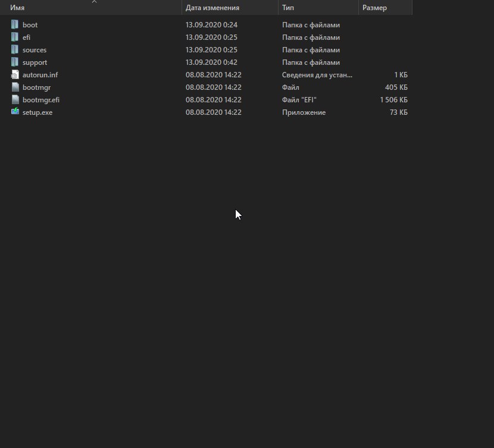The height and width of the screenshot is (448, 494).
Task: Sort by the Размер column header
Action: coord(385,8)
